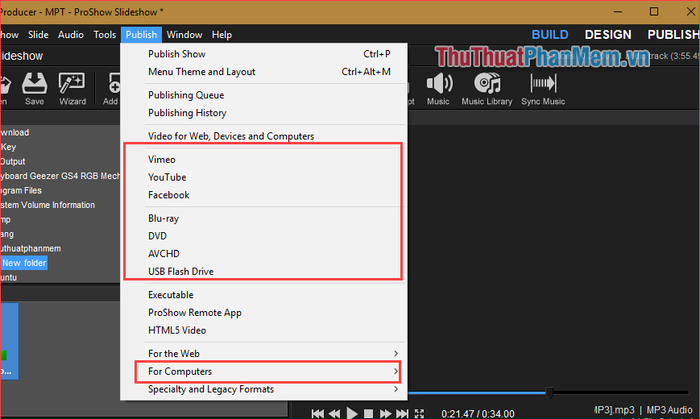The width and height of the screenshot is (700, 420).
Task: Select the Download folder in list
Action: (14, 132)
